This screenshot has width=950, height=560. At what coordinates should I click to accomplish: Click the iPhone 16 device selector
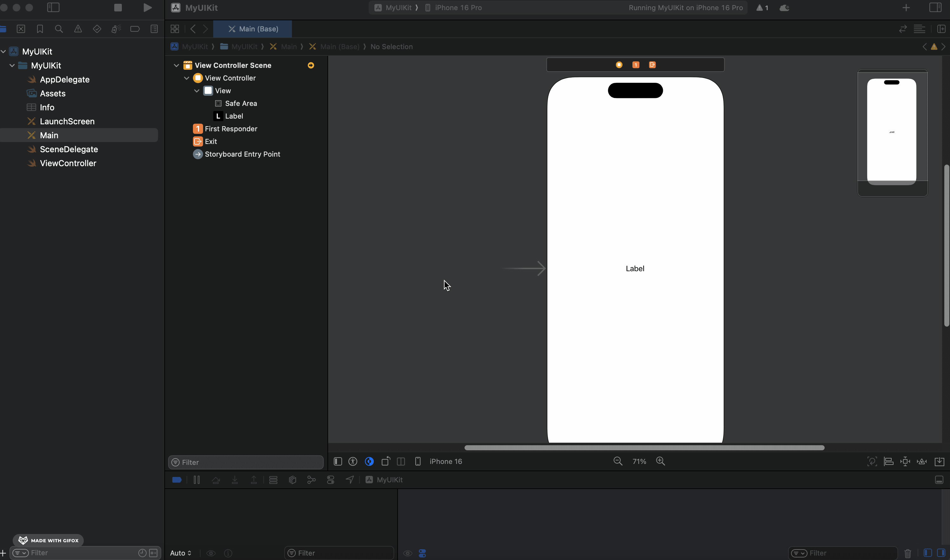(445, 461)
